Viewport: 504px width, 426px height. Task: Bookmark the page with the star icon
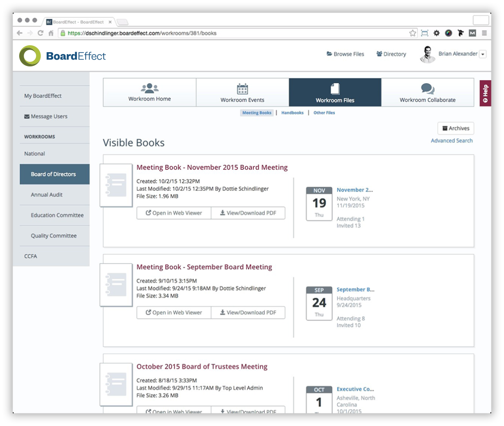pos(412,32)
